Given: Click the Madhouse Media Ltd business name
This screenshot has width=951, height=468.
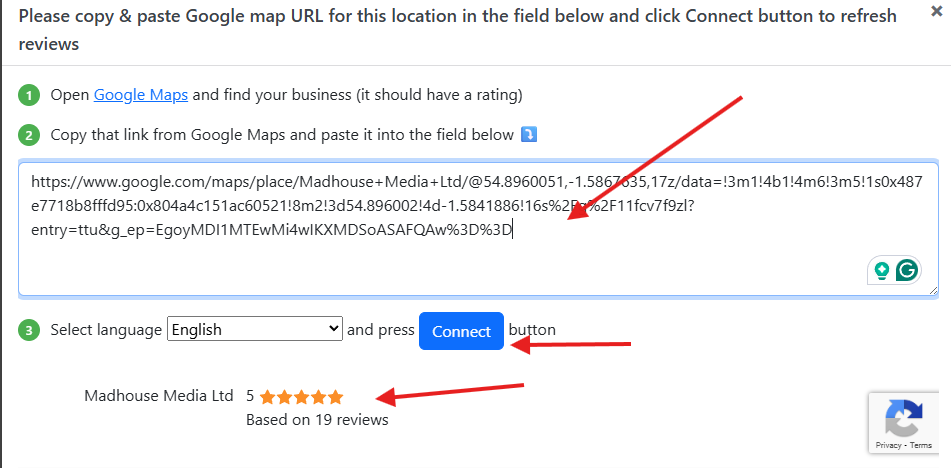Looking at the screenshot, I should tap(159, 396).
